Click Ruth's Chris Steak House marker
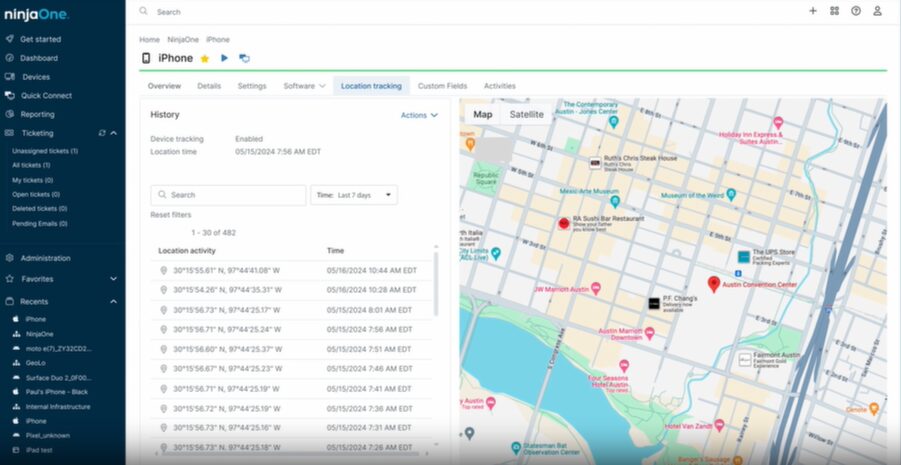Image resolution: width=901 pixels, height=465 pixels. click(x=595, y=163)
